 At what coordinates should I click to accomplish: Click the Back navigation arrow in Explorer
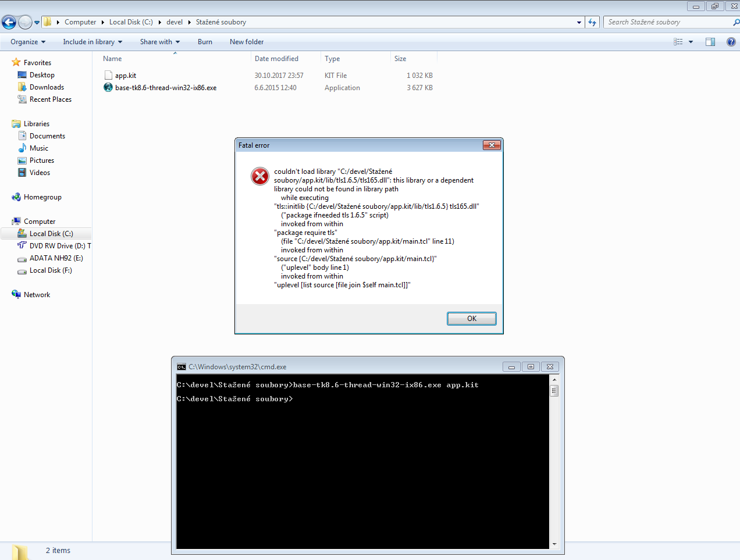pos(9,22)
